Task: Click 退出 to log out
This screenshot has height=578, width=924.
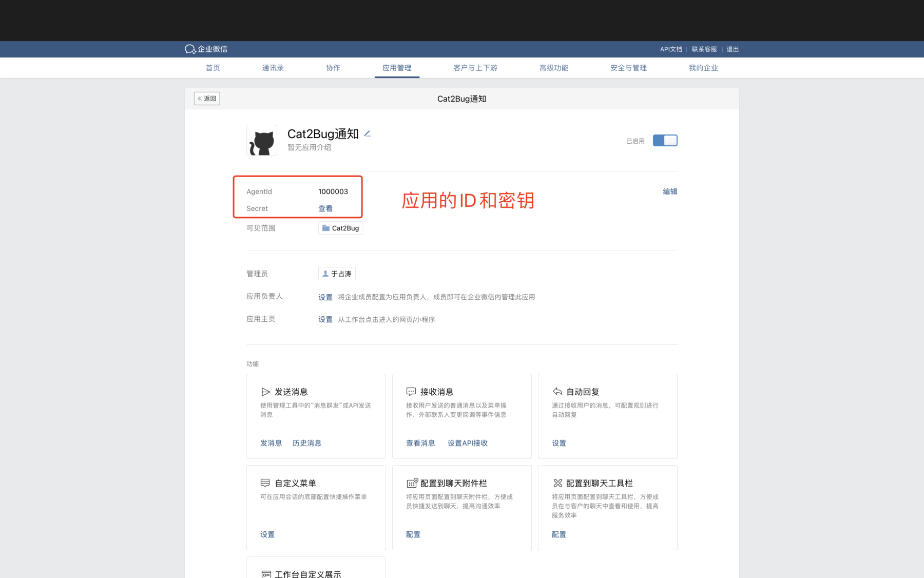Action: point(733,49)
